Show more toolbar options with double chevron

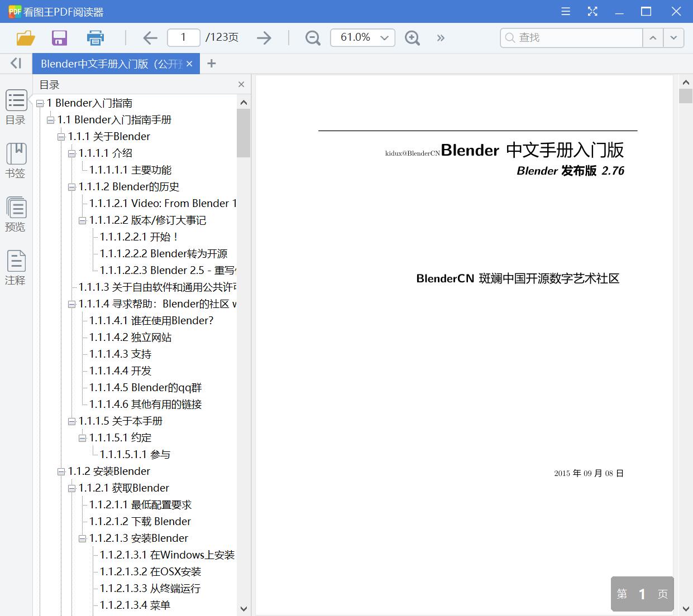click(441, 38)
